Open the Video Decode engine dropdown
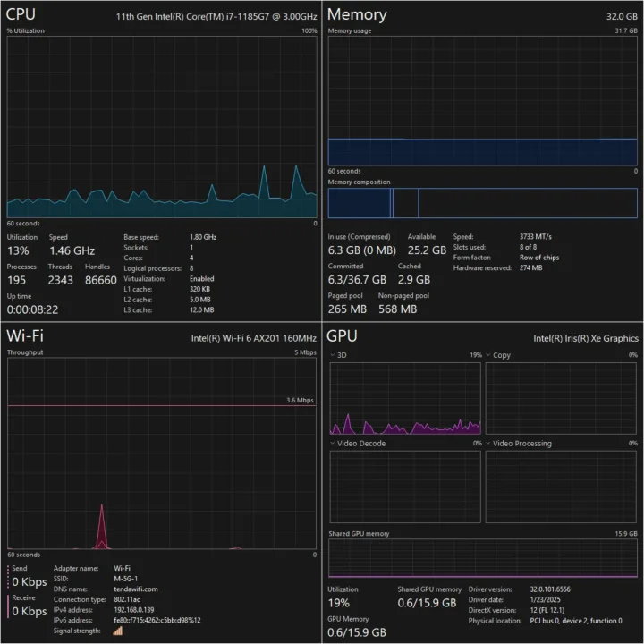Screen dimensions: 644x644 click(x=333, y=443)
